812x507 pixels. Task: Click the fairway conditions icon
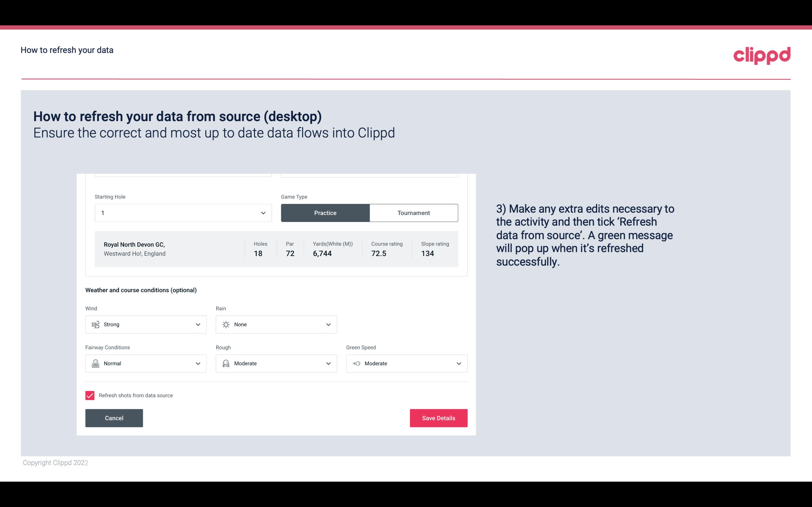[95, 363]
